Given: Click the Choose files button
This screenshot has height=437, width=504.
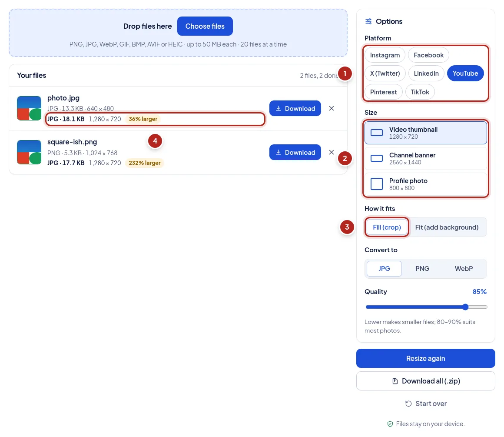Looking at the screenshot, I should [205, 26].
